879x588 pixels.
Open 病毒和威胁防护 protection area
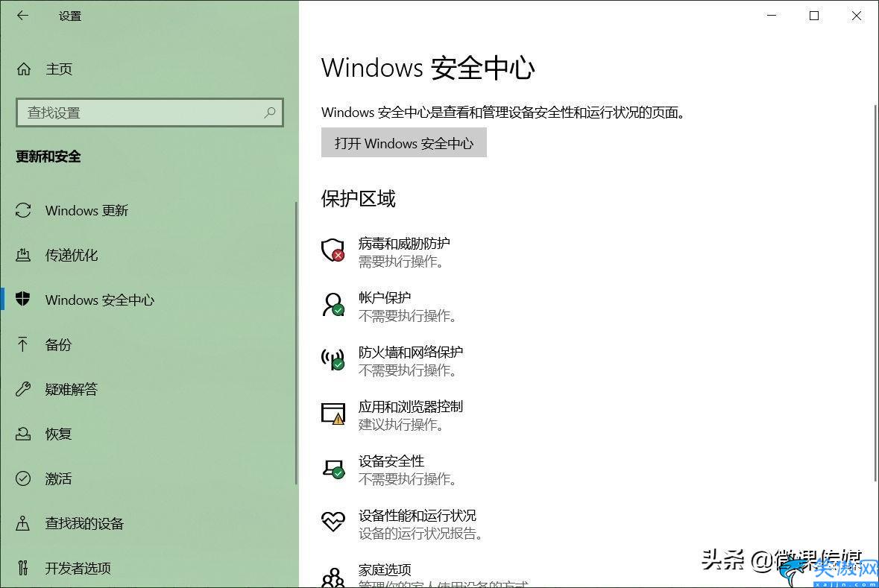click(x=385, y=252)
